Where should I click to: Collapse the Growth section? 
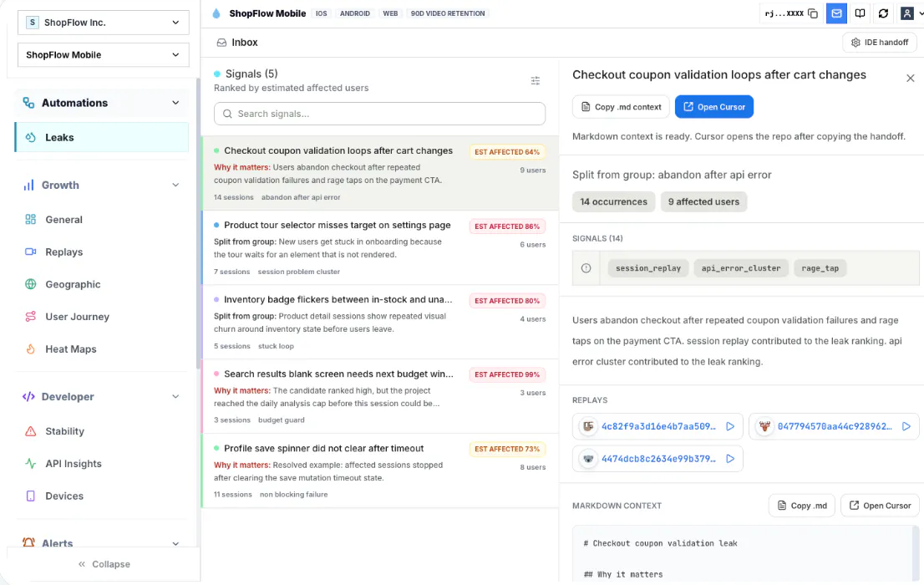[175, 186]
